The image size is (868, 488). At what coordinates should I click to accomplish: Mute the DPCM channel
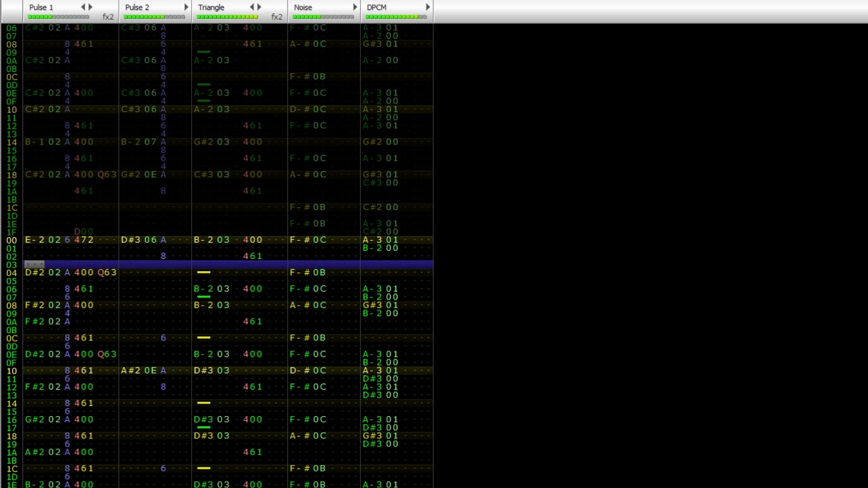[376, 7]
